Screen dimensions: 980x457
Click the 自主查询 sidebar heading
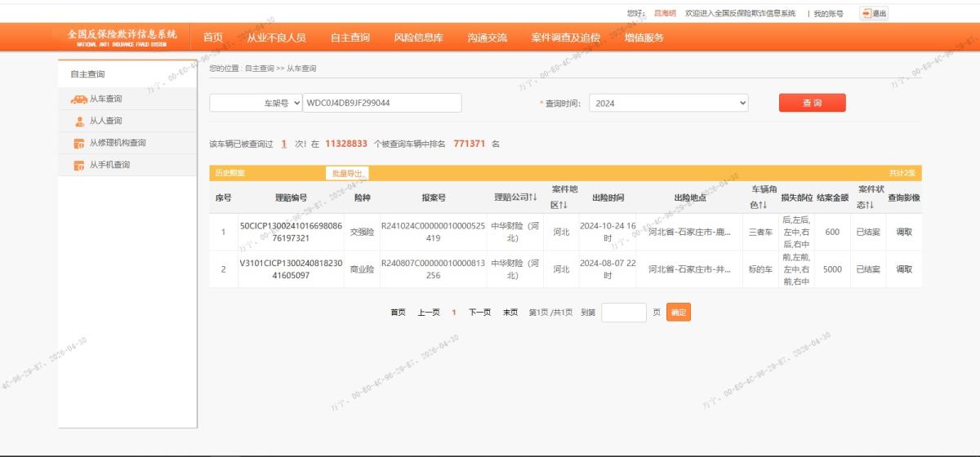pos(87,74)
